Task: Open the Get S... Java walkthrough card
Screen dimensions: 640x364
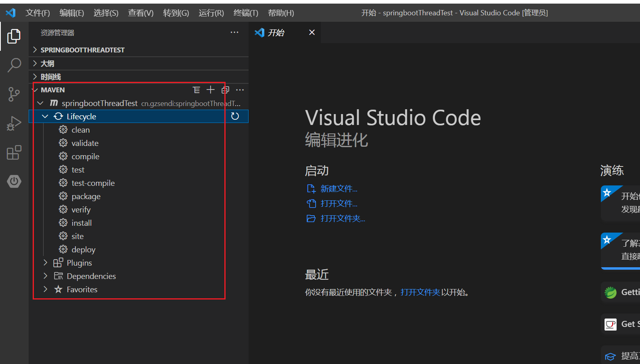Action: click(x=620, y=324)
